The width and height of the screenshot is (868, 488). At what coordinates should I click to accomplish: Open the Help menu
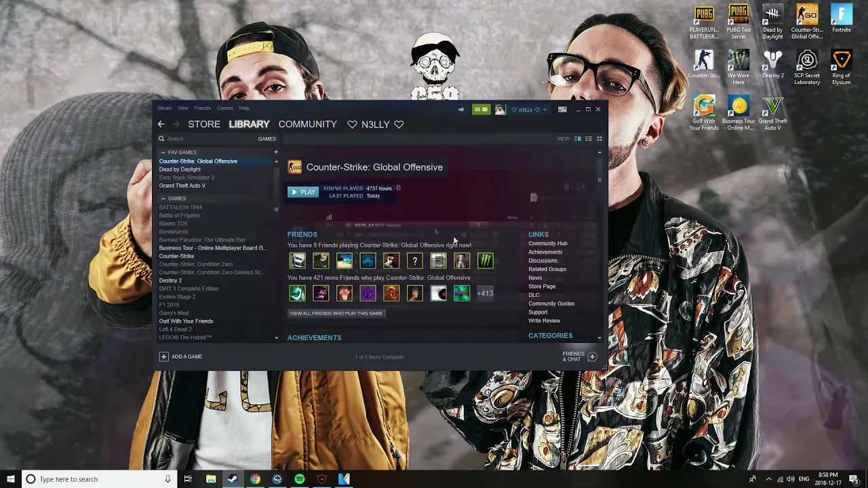click(x=244, y=108)
